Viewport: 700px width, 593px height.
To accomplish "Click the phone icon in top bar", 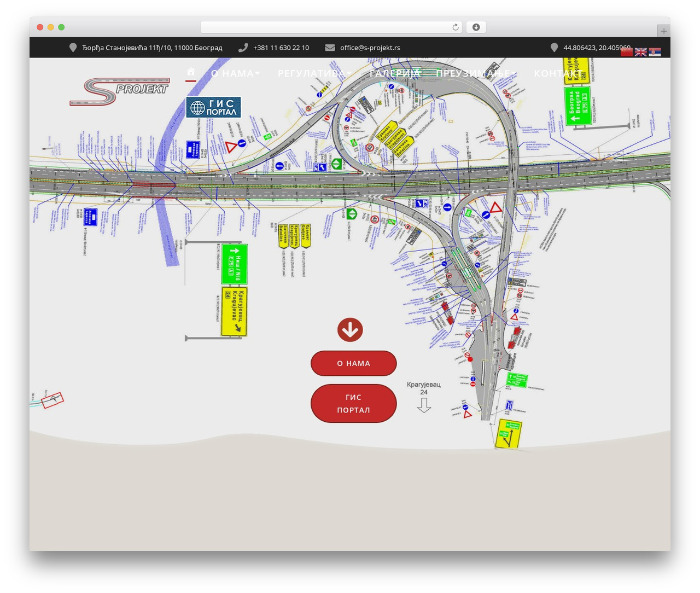I will coord(243,48).
